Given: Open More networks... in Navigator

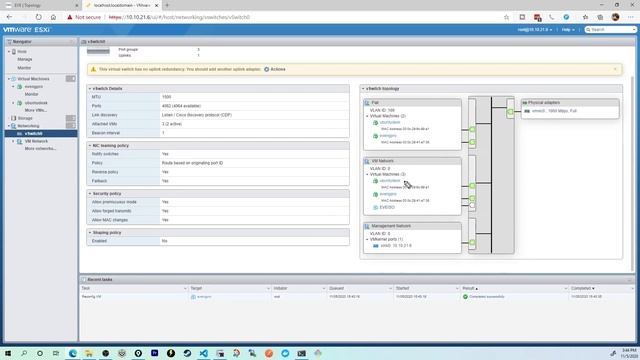Looking at the screenshot, I should coord(40,149).
